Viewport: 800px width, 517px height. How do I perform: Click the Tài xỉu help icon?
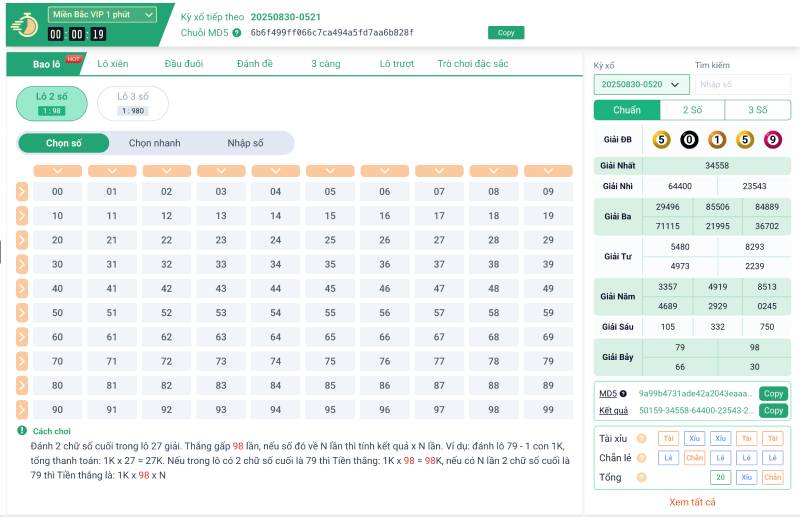point(640,438)
